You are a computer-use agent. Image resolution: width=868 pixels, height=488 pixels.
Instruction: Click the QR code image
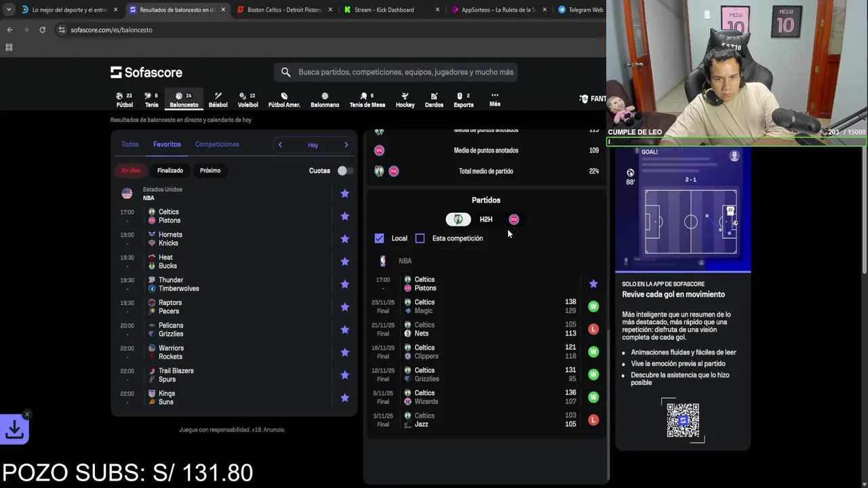click(683, 420)
